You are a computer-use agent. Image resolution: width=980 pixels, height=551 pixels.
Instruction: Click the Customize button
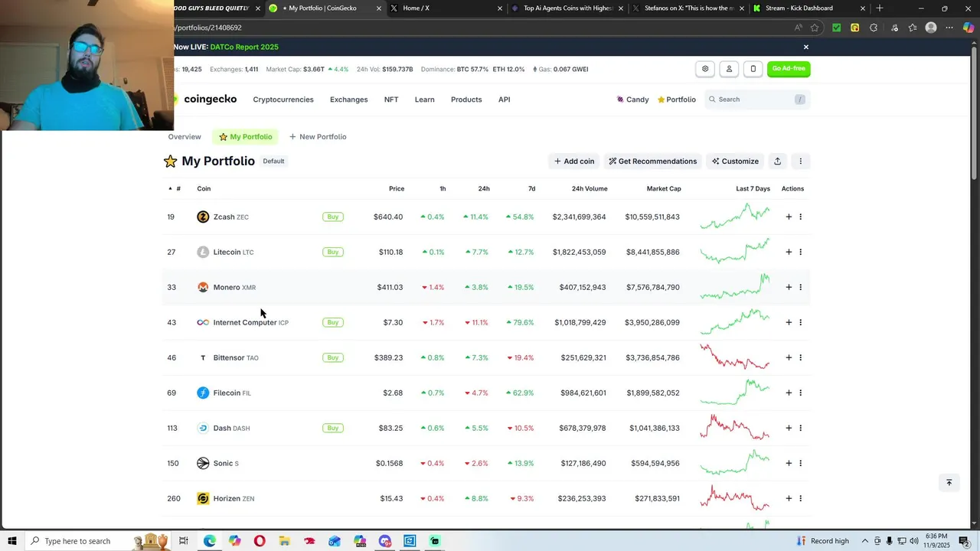point(735,161)
